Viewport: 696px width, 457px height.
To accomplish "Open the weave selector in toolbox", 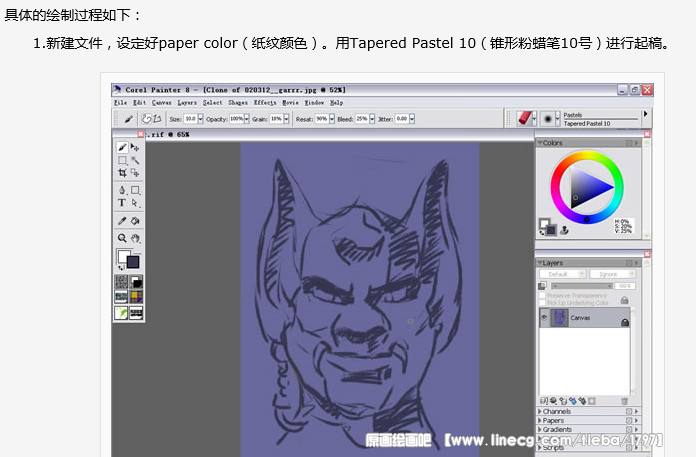I will pyautogui.click(x=136, y=297).
